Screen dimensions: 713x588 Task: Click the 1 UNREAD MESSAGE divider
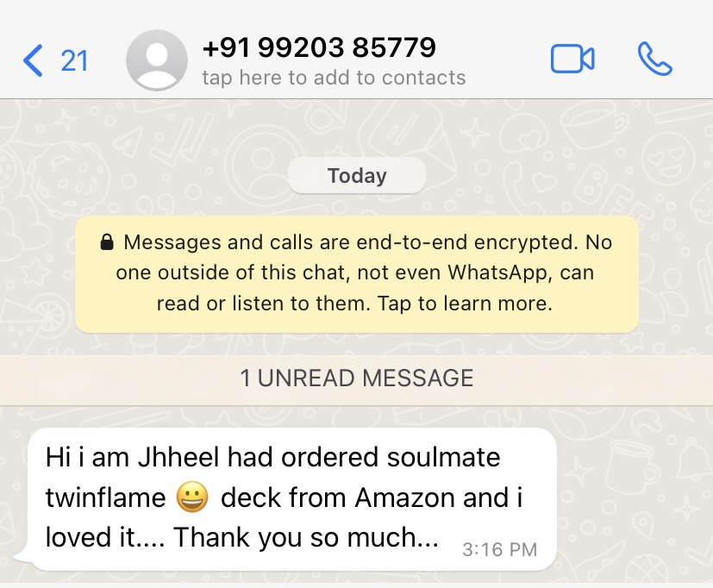click(x=357, y=378)
